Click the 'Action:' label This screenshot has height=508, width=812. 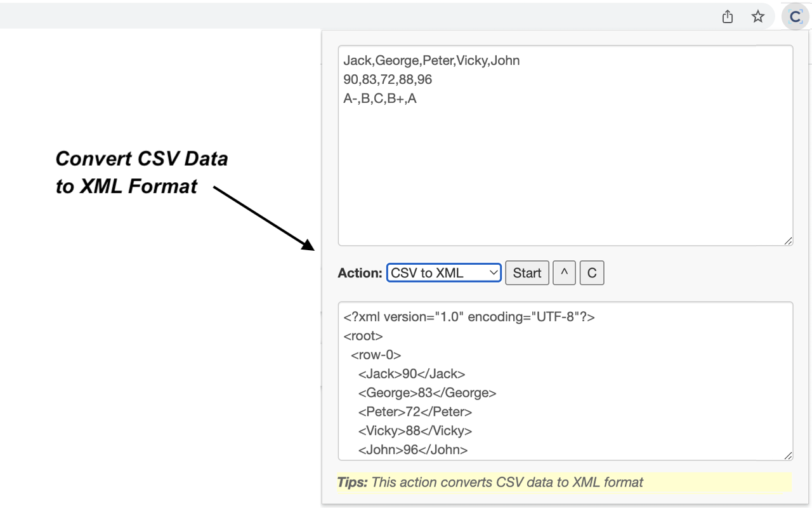360,273
